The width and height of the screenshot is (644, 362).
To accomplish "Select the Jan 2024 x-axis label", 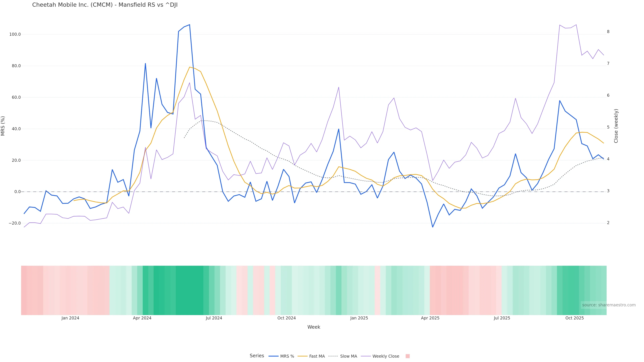I will coord(70,318).
